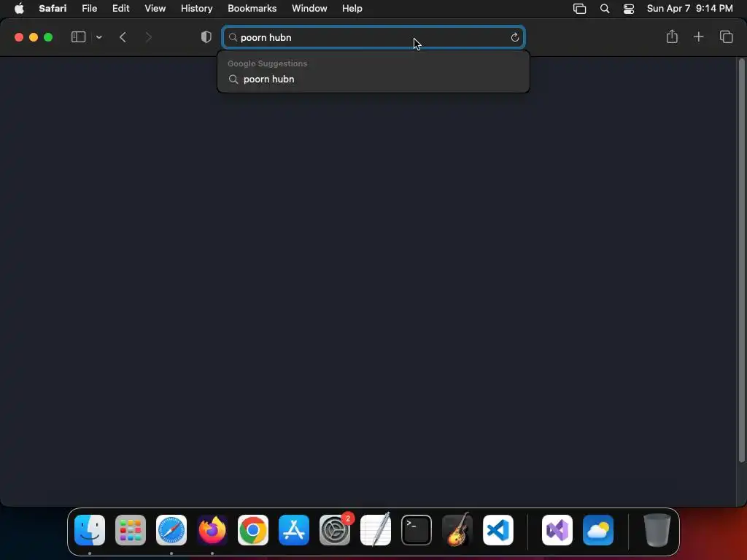Viewport: 747px width, 560px height.
Task: Open the Edit menu
Action: (x=120, y=9)
